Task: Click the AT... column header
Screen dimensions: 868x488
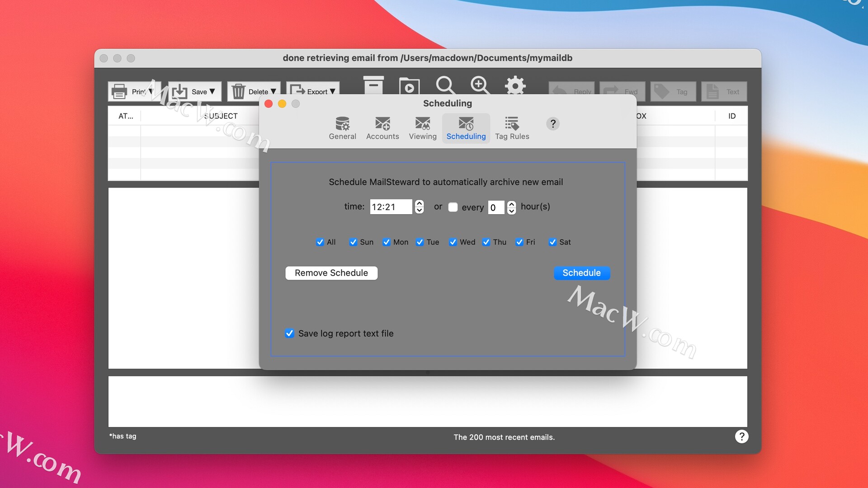Action: [x=125, y=116]
